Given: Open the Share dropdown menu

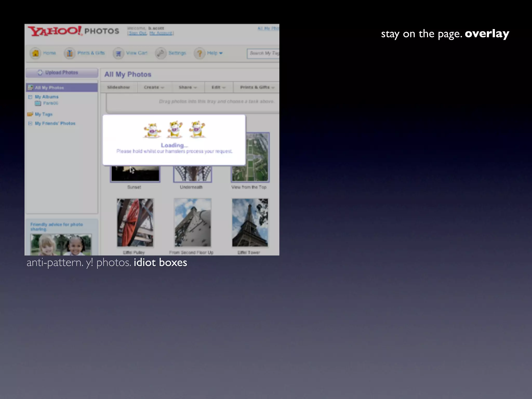Looking at the screenshot, I should click(188, 87).
